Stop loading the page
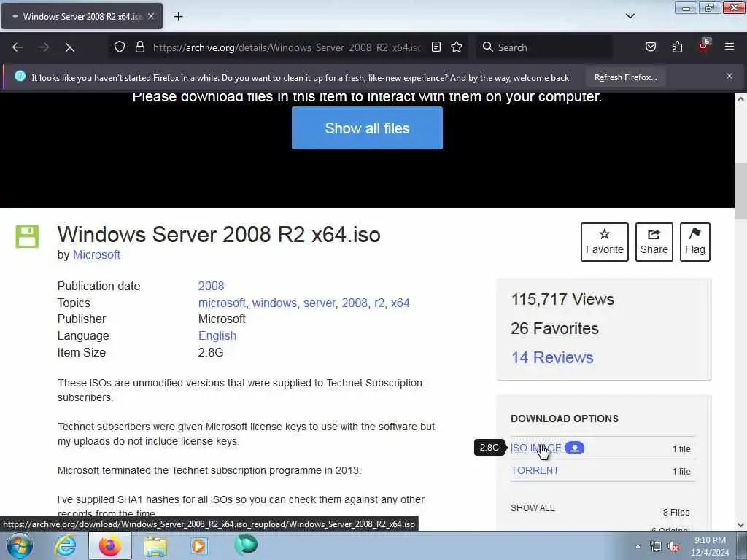Viewport: 747px width, 560px height. point(69,47)
